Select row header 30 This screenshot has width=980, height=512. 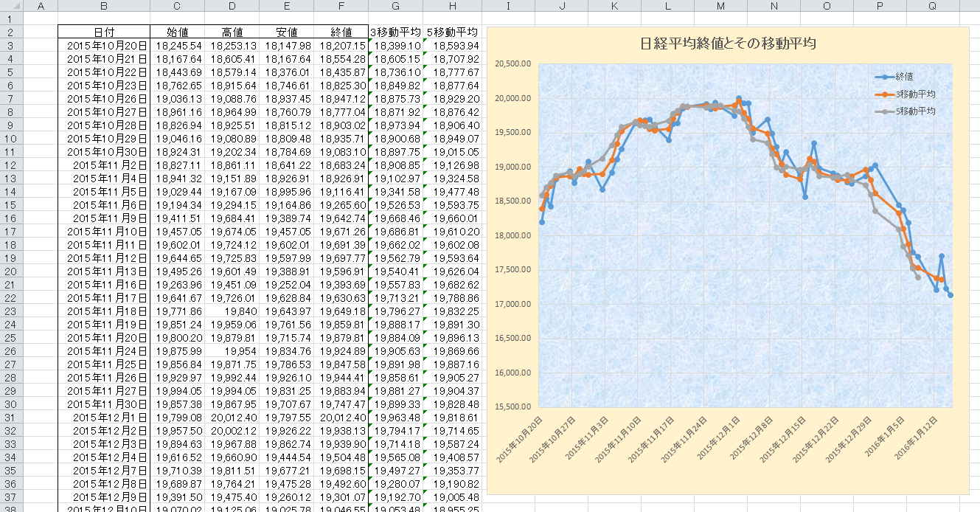[12, 404]
